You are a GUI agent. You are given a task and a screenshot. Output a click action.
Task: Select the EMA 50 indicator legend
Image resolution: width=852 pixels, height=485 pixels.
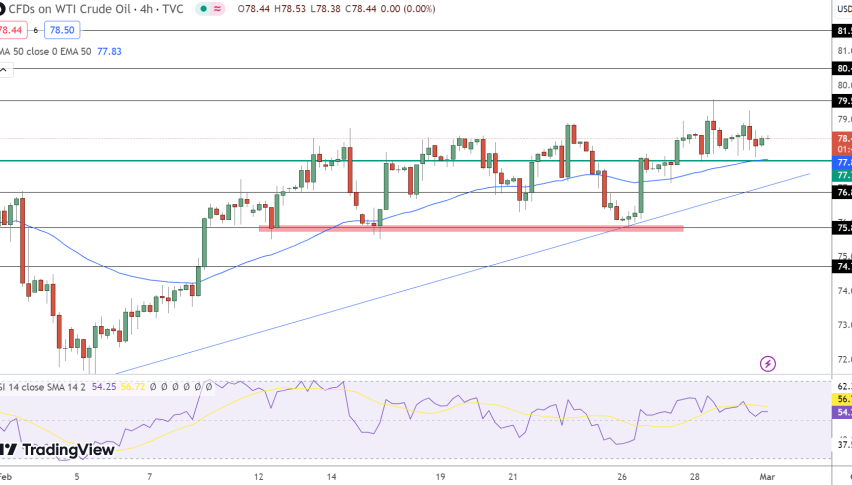click(46, 52)
